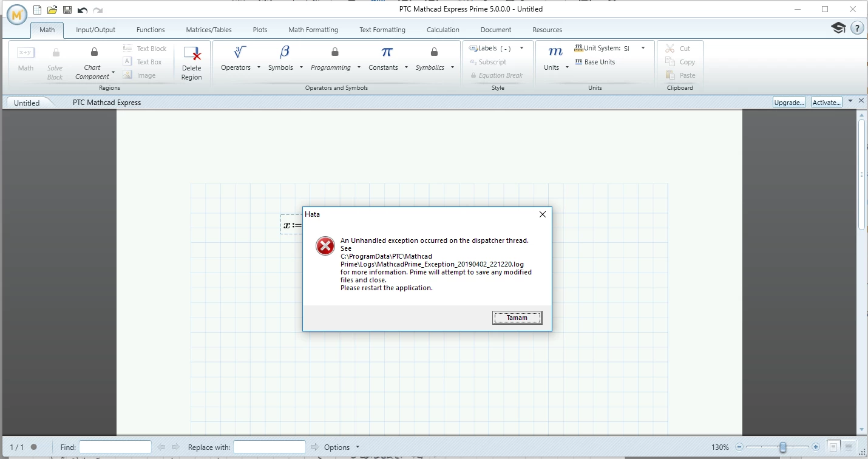Open Help with the question mark icon
The height and width of the screenshot is (459, 868).
tap(857, 28)
